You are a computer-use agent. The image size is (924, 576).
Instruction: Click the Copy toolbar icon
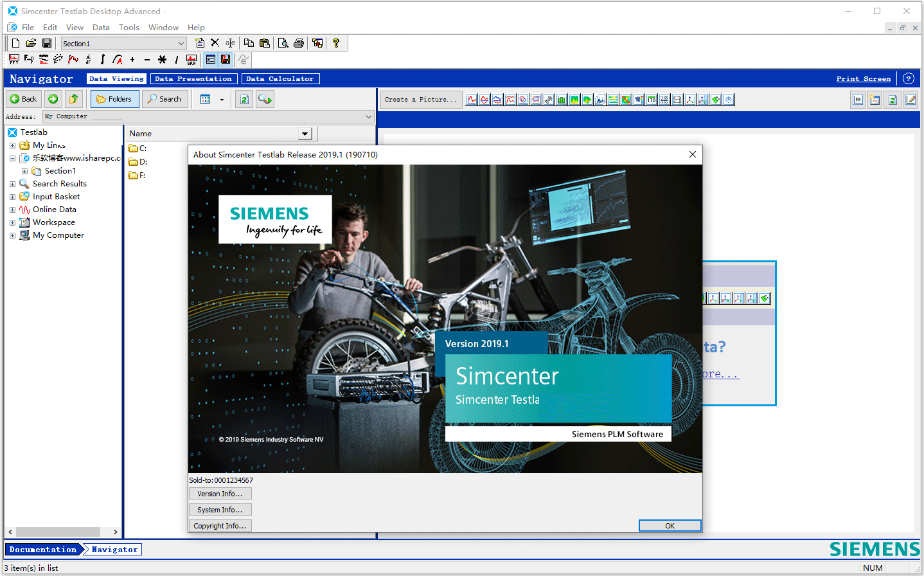249,43
